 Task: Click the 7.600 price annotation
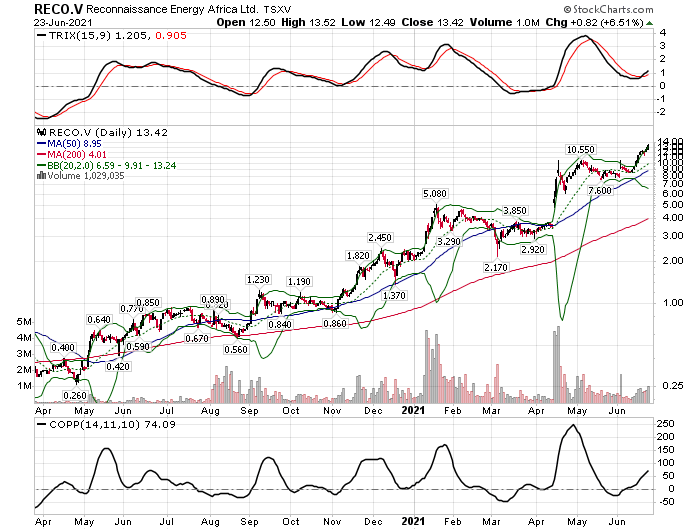[x=600, y=191]
